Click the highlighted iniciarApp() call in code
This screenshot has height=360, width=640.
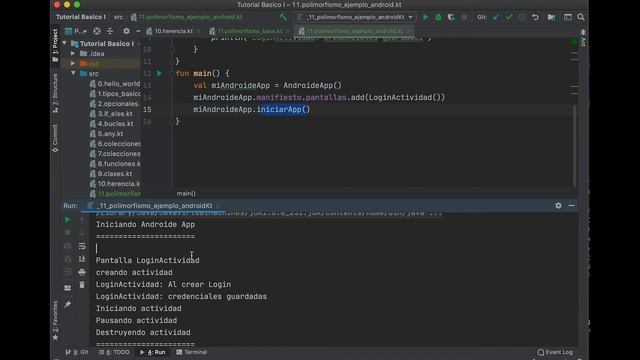(283, 109)
